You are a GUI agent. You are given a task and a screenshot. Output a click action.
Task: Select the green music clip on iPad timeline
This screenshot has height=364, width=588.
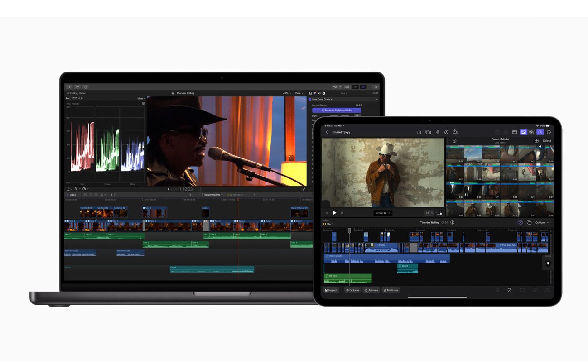click(347, 278)
